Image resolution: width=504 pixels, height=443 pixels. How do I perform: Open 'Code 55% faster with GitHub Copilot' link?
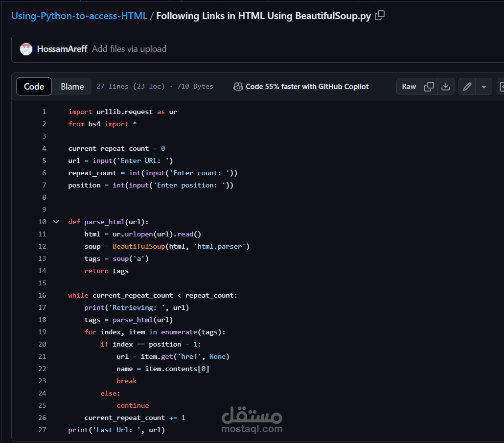click(x=307, y=87)
